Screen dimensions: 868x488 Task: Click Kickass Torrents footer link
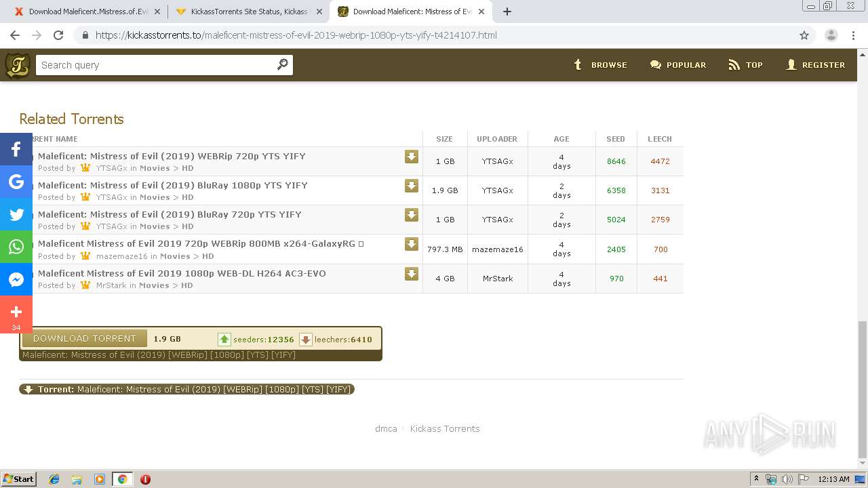point(445,428)
